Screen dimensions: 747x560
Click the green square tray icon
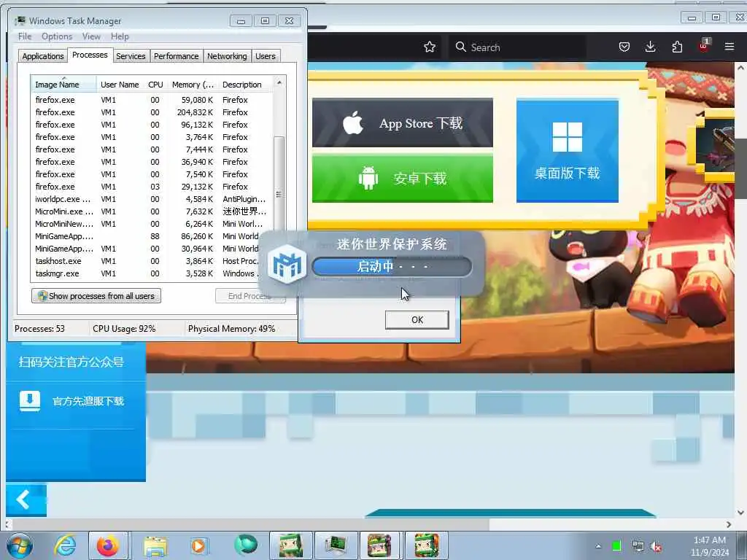tap(616, 545)
